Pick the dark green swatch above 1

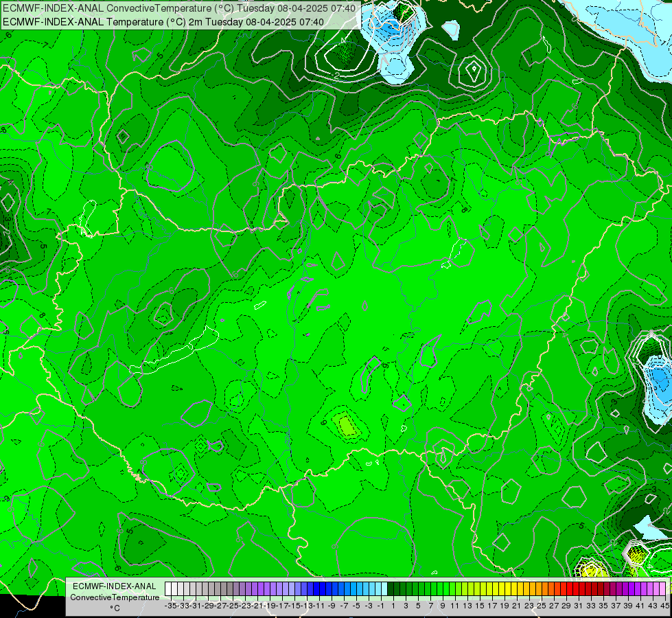coord(391,588)
